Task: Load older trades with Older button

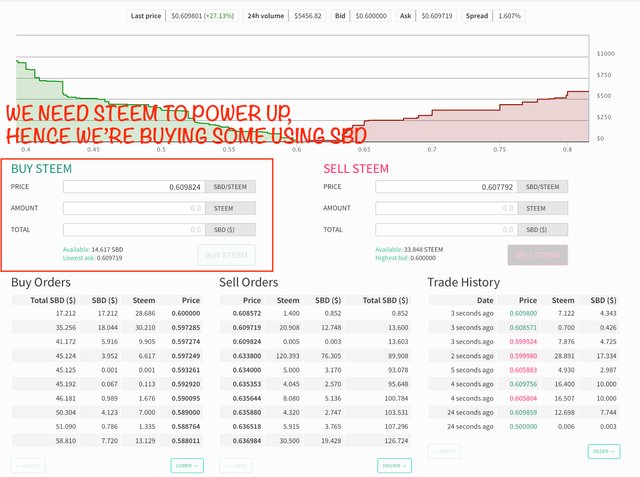Action: point(604,451)
